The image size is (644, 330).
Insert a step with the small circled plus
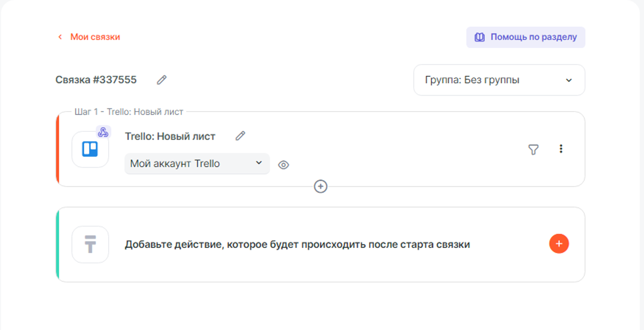[321, 186]
